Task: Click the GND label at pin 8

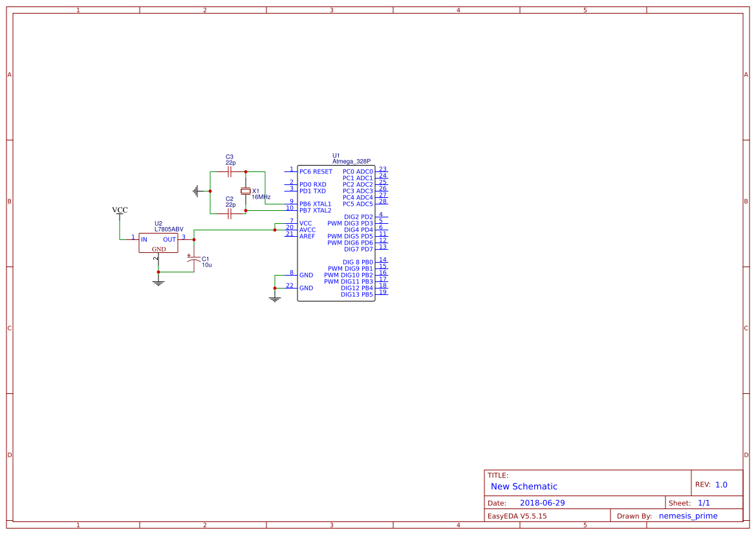Action: click(306, 276)
